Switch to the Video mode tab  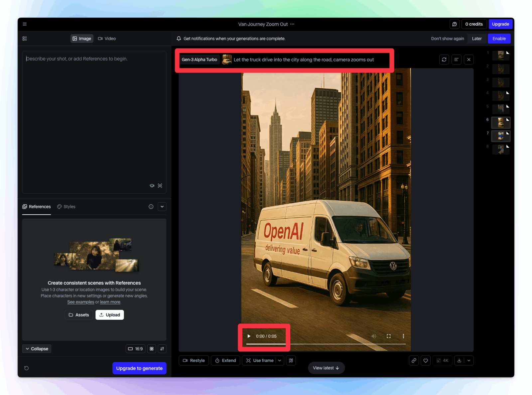pos(107,39)
